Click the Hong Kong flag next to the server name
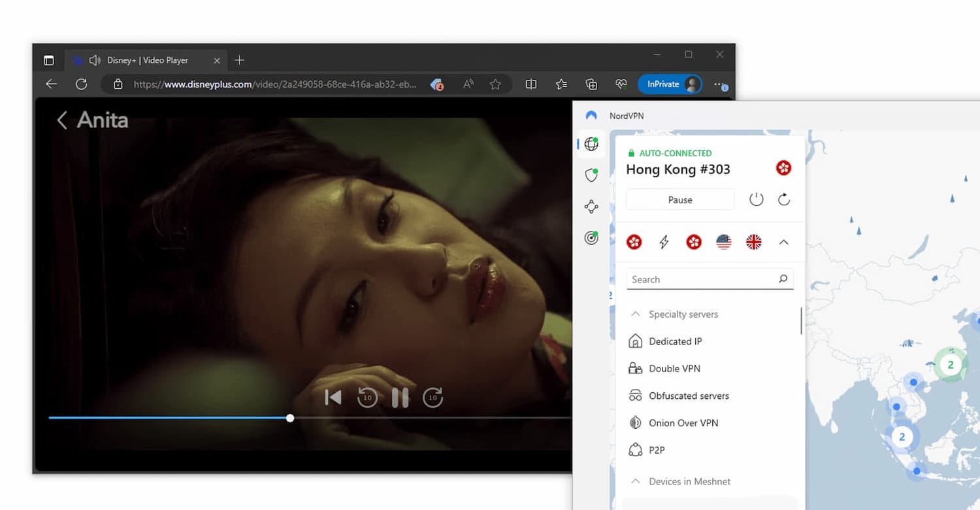This screenshot has width=980, height=510. pos(783,168)
